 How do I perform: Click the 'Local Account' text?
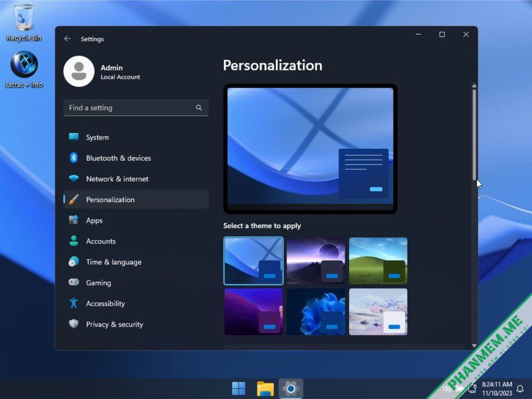pos(120,77)
